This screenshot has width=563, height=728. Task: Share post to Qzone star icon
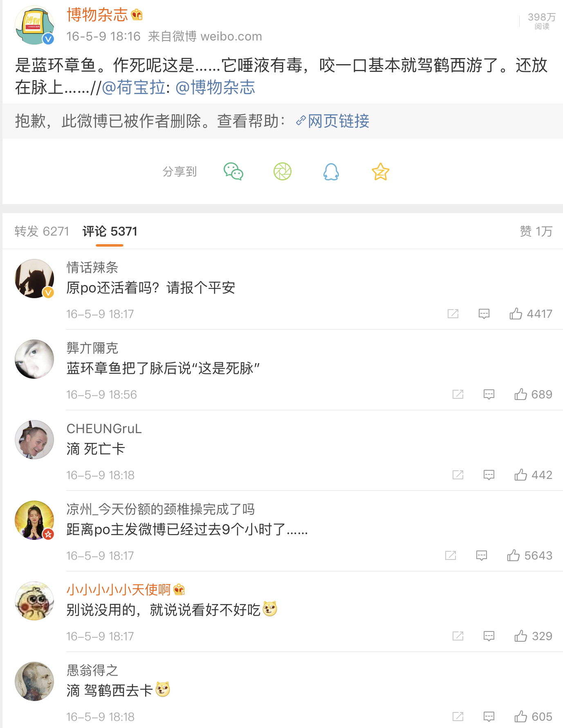pos(380,172)
